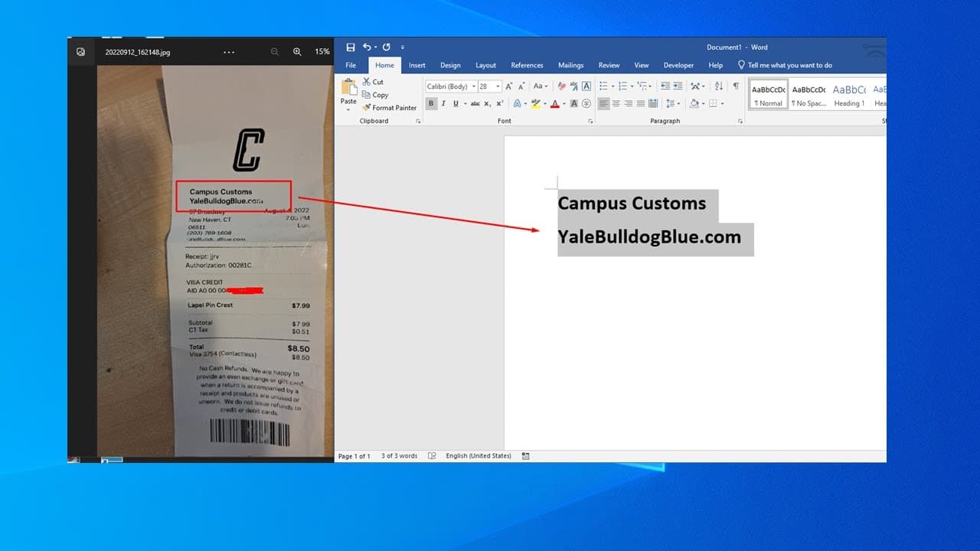Open the Photos app three-dots menu
The height and width of the screenshot is (551, 980).
[228, 52]
